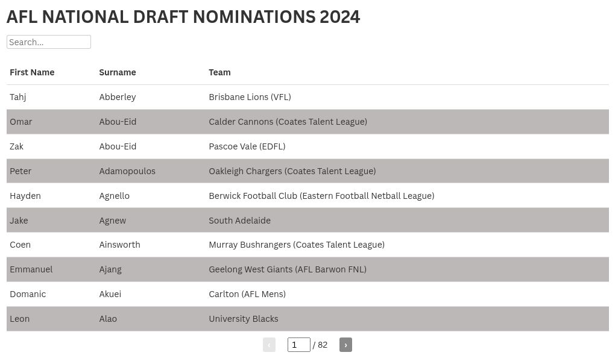Click the Carlton (AFL Mens) team entry
Screen dimensions: 615x364
[x=247, y=294]
